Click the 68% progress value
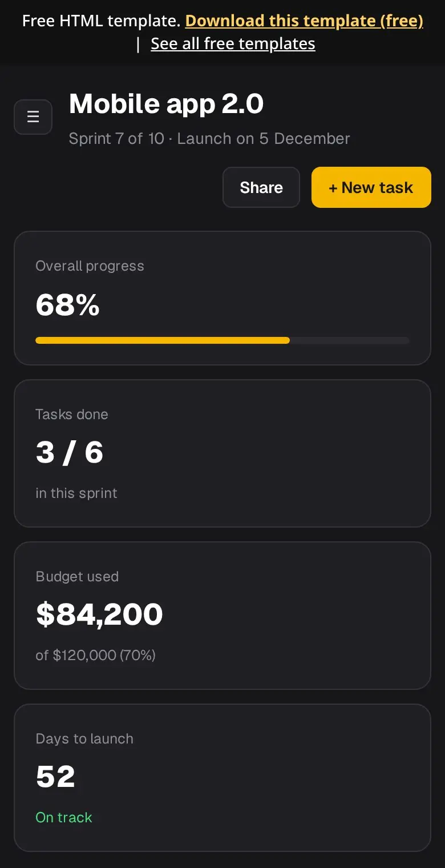The image size is (445, 868). [x=67, y=305]
